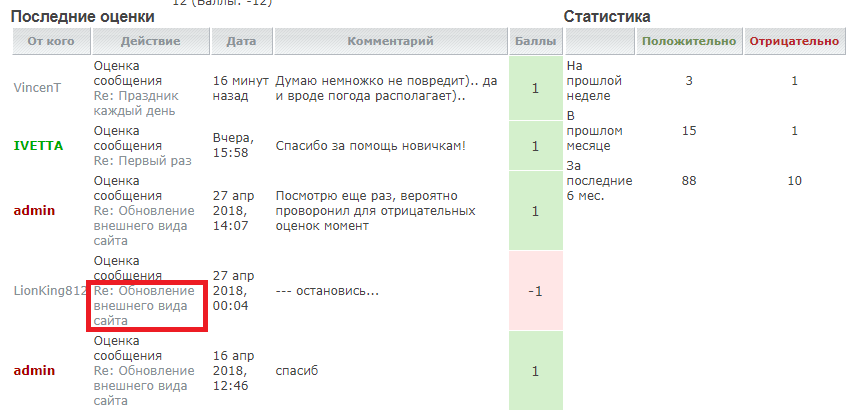Click the green "Положительно" header

point(689,41)
